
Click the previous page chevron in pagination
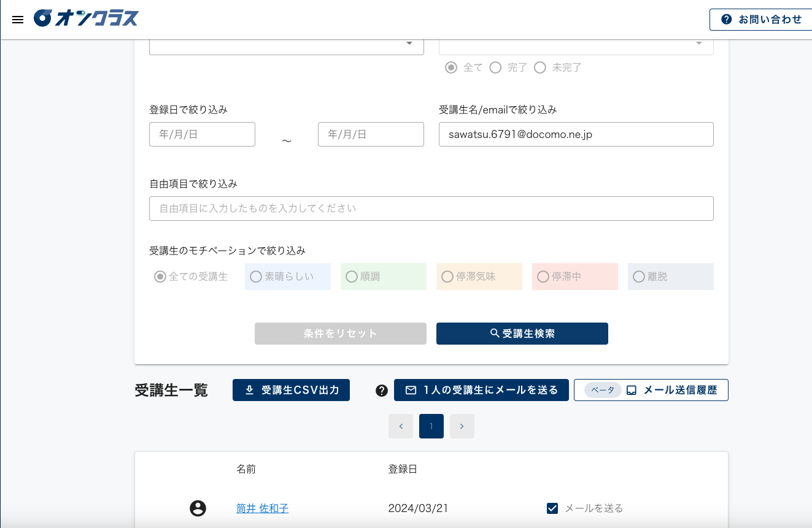(x=401, y=426)
